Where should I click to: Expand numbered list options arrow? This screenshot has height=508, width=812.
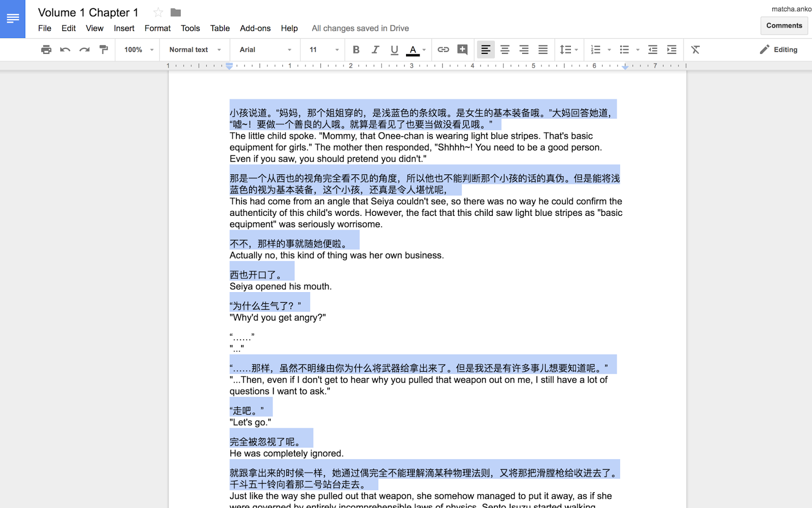point(609,50)
